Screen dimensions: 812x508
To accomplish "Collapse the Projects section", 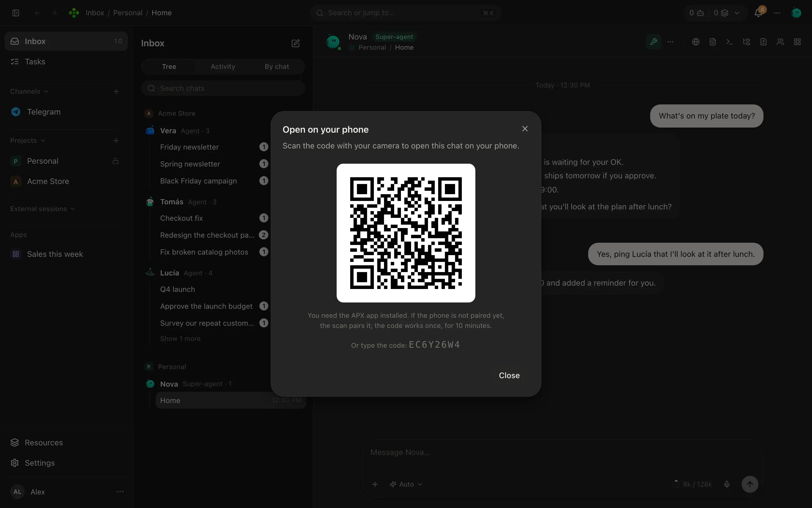I will (x=28, y=141).
